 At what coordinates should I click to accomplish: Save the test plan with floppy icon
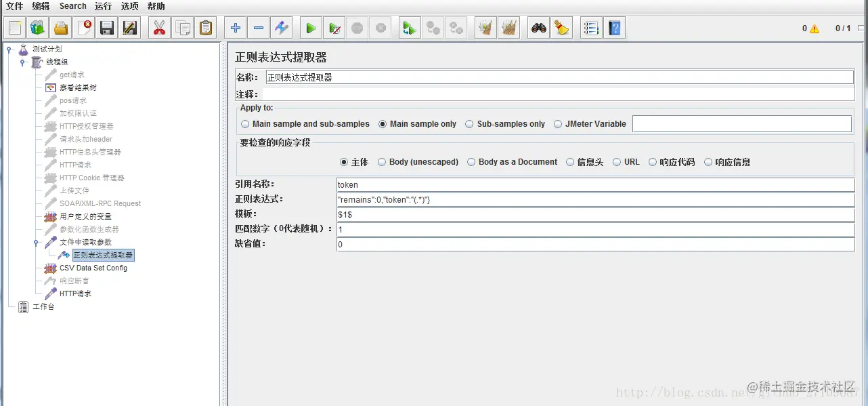coord(107,28)
